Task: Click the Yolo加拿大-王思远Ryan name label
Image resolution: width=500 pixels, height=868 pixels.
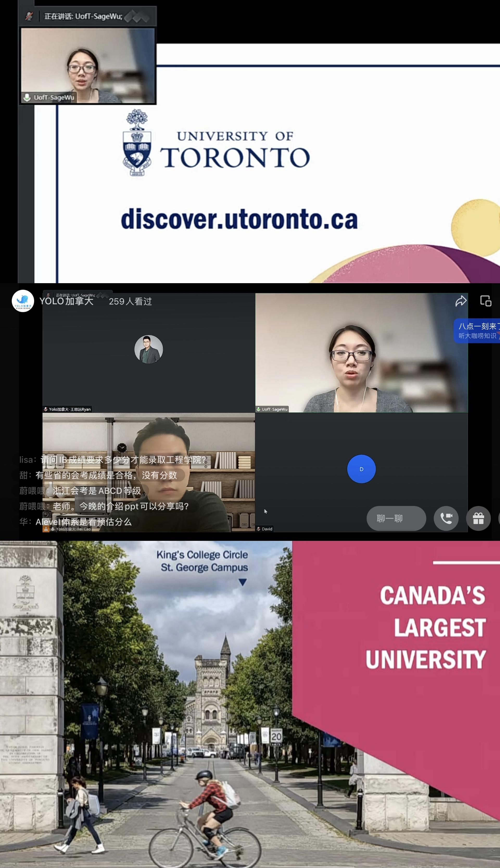Action: pos(70,409)
